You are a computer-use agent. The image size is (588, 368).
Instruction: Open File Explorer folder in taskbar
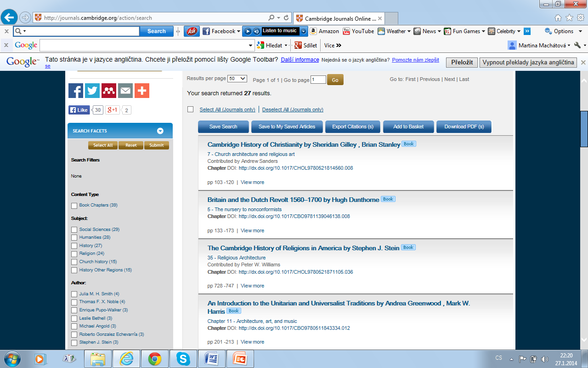click(98, 358)
